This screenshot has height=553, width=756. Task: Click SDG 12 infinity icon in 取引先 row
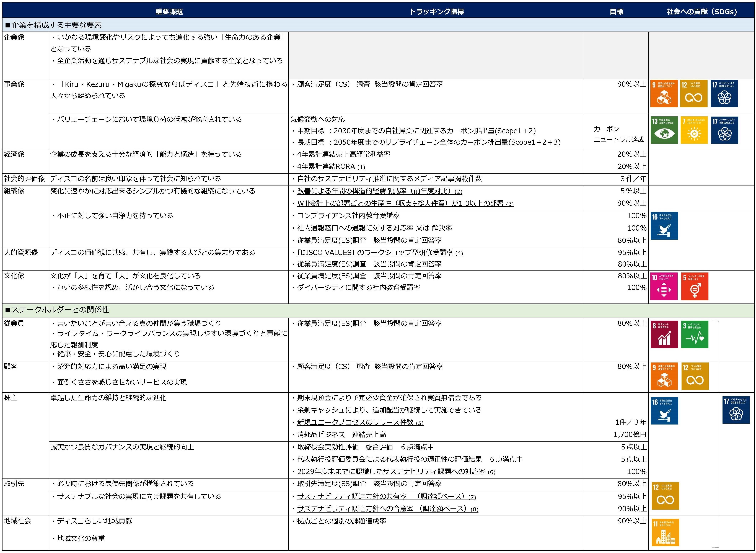coord(665,496)
